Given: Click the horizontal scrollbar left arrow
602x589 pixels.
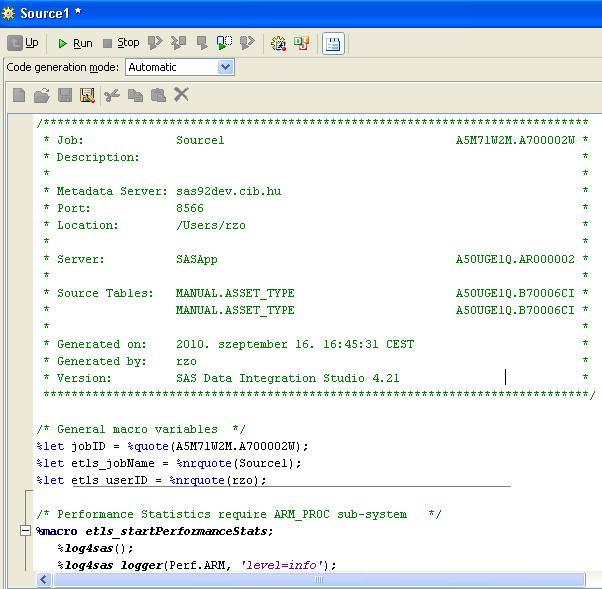Looking at the screenshot, I should (x=43, y=579).
